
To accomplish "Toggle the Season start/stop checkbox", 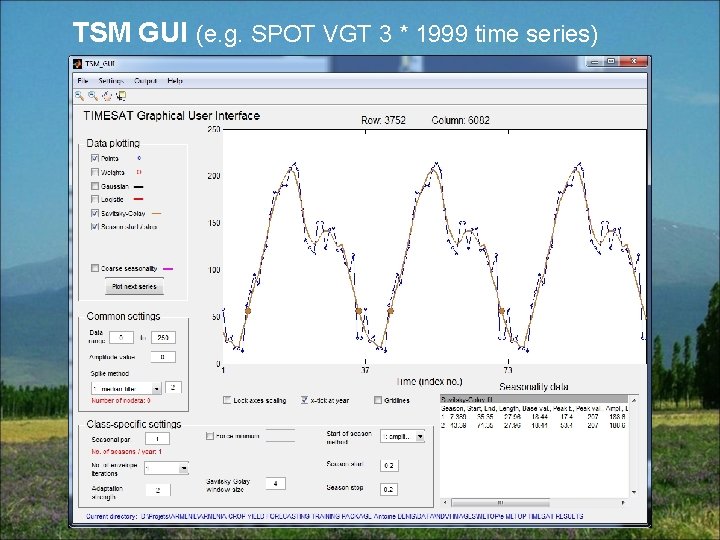I will click(95, 226).
